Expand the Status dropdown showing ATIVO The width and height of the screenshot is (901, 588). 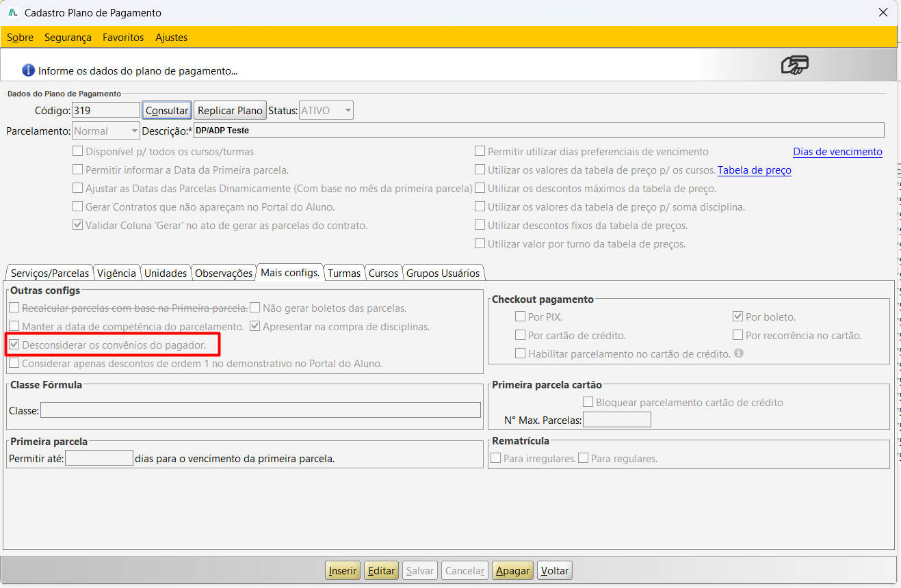pos(326,110)
